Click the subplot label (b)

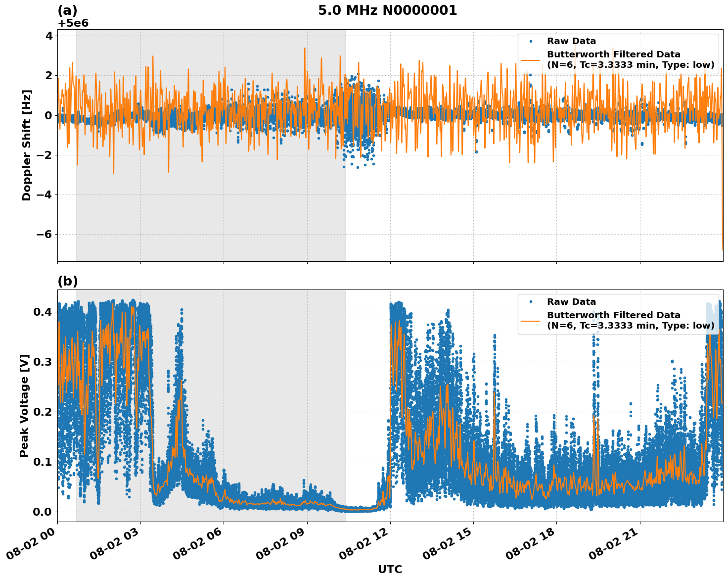(x=68, y=281)
